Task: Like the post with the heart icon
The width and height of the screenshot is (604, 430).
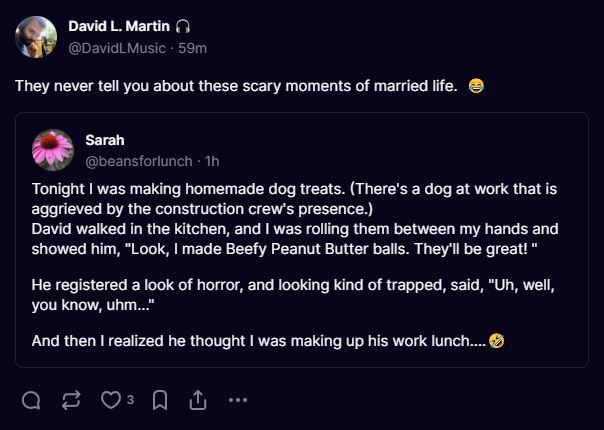Action: click(x=110, y=400)
